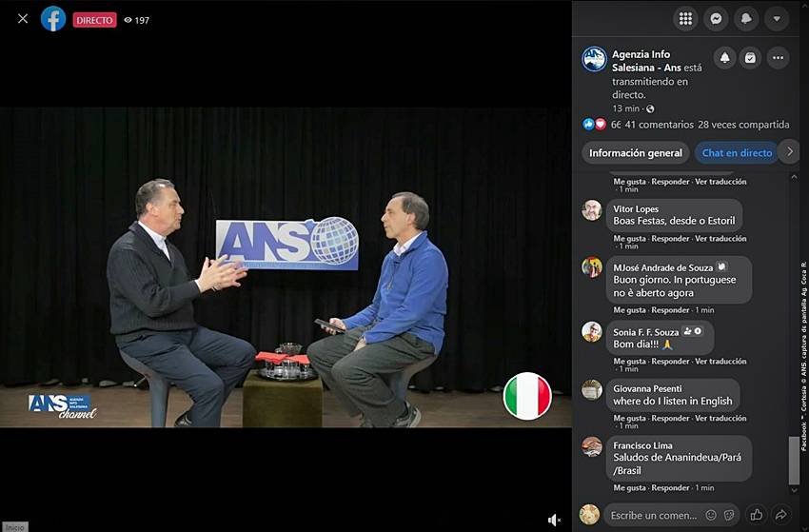Close the live video viewer
The width and height of the screenshot is (809, 532).
point(23,19)
